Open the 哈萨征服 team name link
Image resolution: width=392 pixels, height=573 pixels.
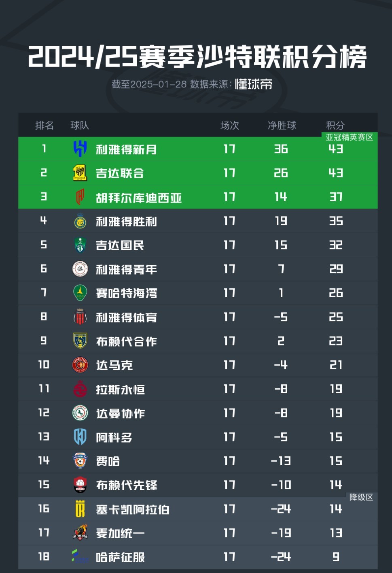pos(120,558)
